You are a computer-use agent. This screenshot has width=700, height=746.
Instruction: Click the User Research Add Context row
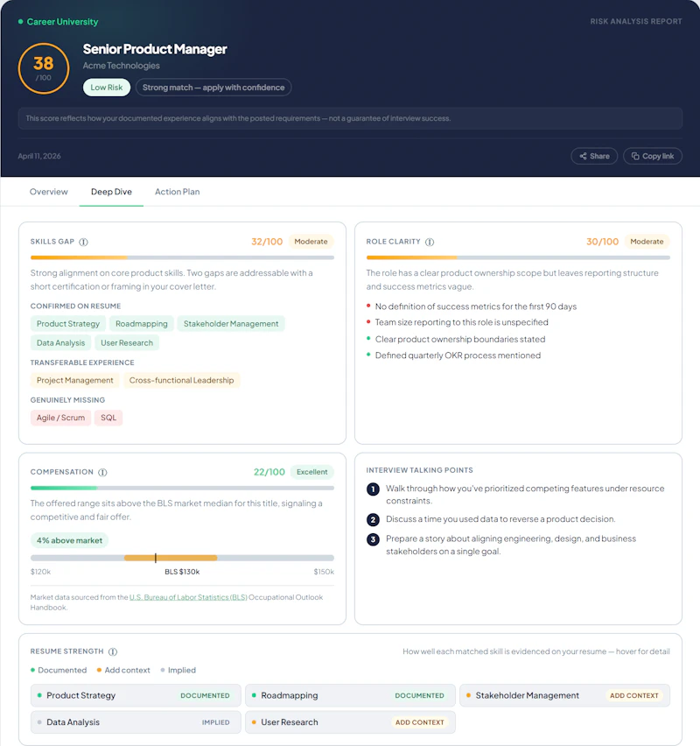pos(350,722)
